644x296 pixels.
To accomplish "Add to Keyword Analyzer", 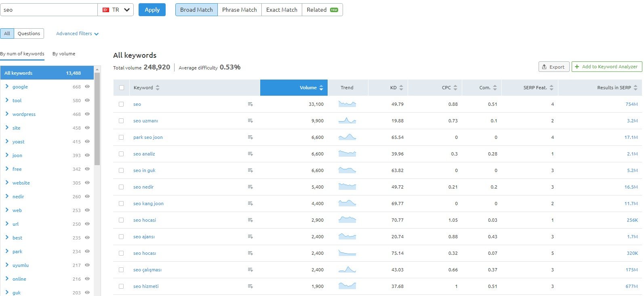I will point(606,67).
